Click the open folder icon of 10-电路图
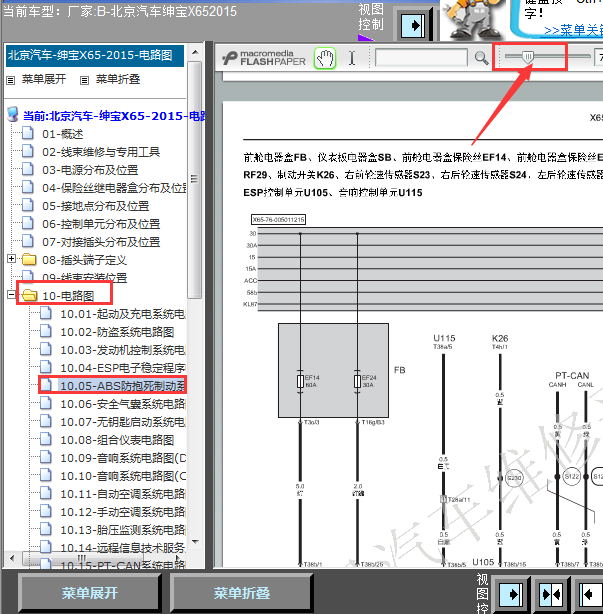The image size is (603, 614). pos(30,295)
